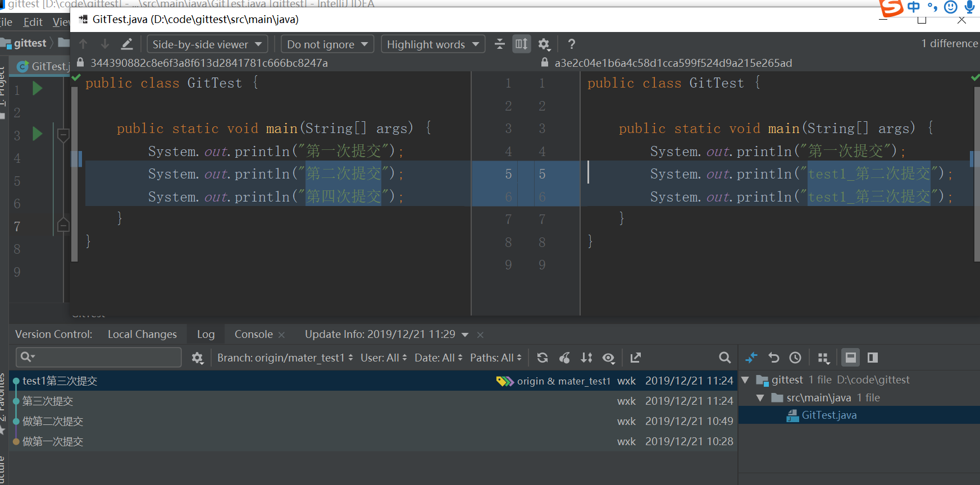The width and height of the screenshot is (980, 485).
Task: Click the Sogou input method S icon
Action: coord(891,8)
